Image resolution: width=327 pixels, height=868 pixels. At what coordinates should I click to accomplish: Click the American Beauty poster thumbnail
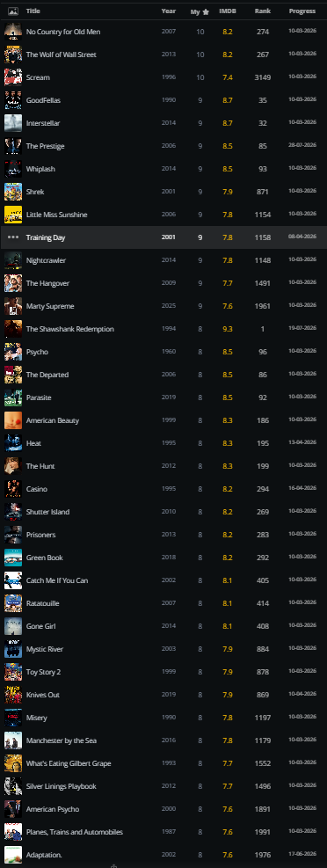tap(12, 420)
